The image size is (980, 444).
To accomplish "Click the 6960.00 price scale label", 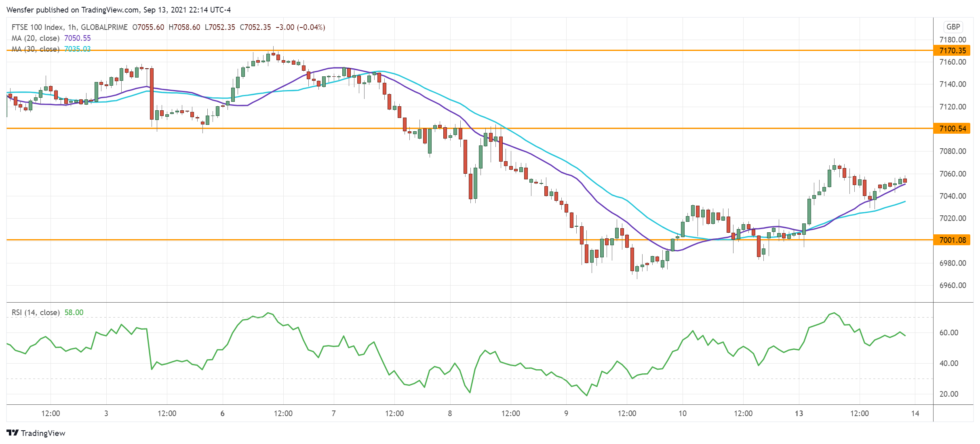I will [x=953, y=285].
